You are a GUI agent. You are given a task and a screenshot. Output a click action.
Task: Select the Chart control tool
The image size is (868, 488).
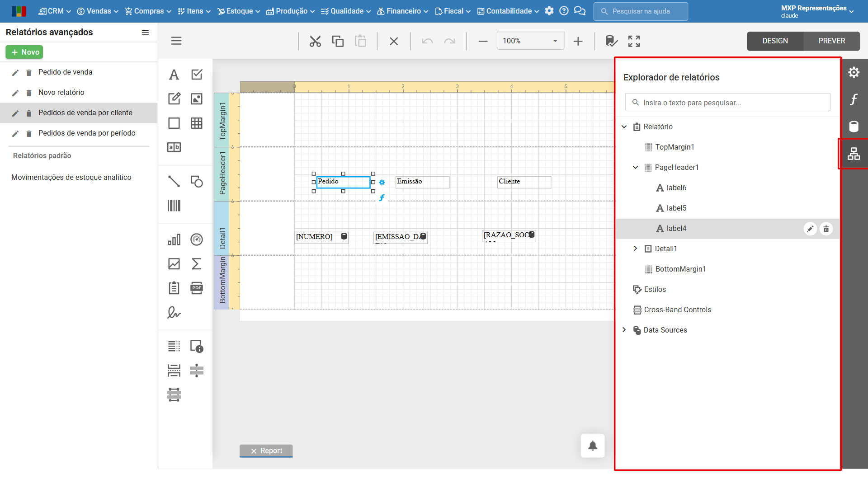pyautogui.click(x=174, y=239)
